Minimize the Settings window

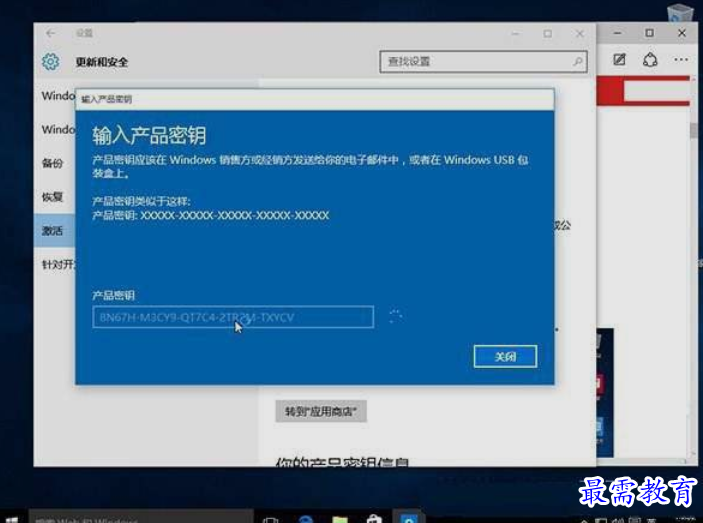tap(516, 34)
